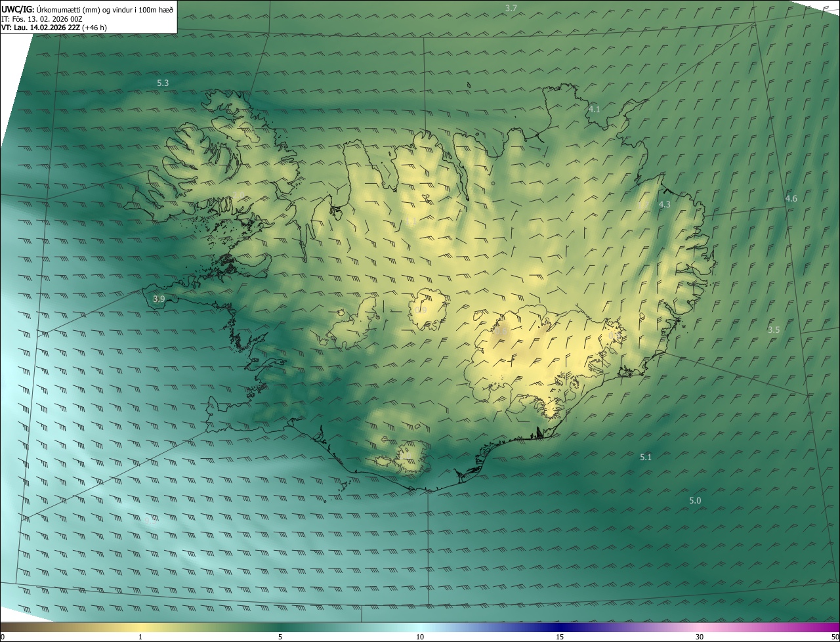Click the 3.5 value label
The width and height of the screenshot is (840, 642).
[773, 330]
